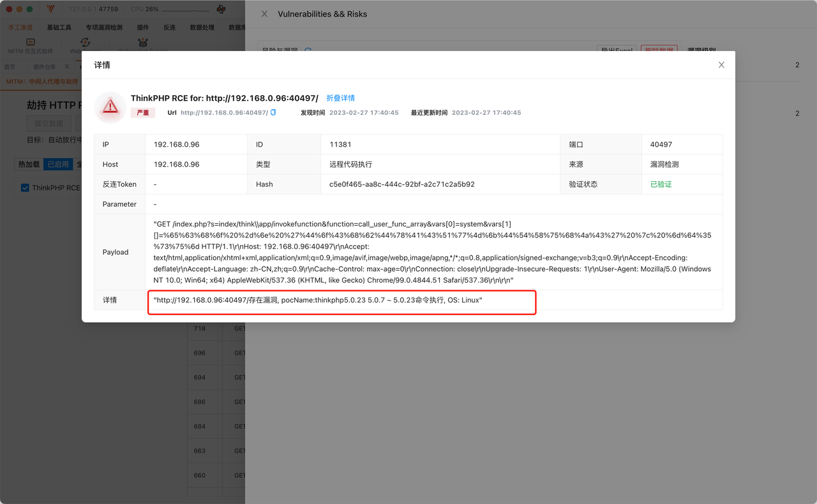Click the ID value 11381
Image resolution: width=817 pixels, height=504 pixels.
click(x=340, y=144)
